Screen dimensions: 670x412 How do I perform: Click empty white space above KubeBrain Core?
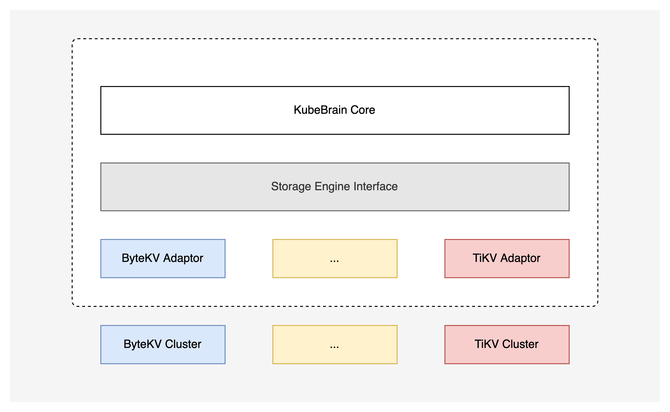tap(334, 63)
